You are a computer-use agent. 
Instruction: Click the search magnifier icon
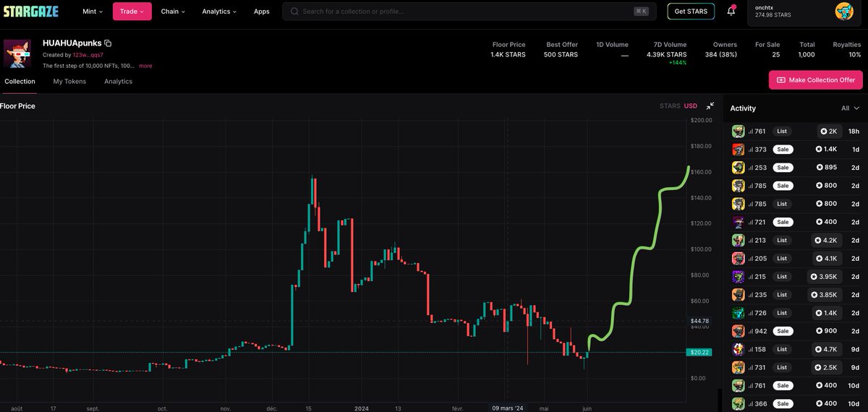(294, 12)
